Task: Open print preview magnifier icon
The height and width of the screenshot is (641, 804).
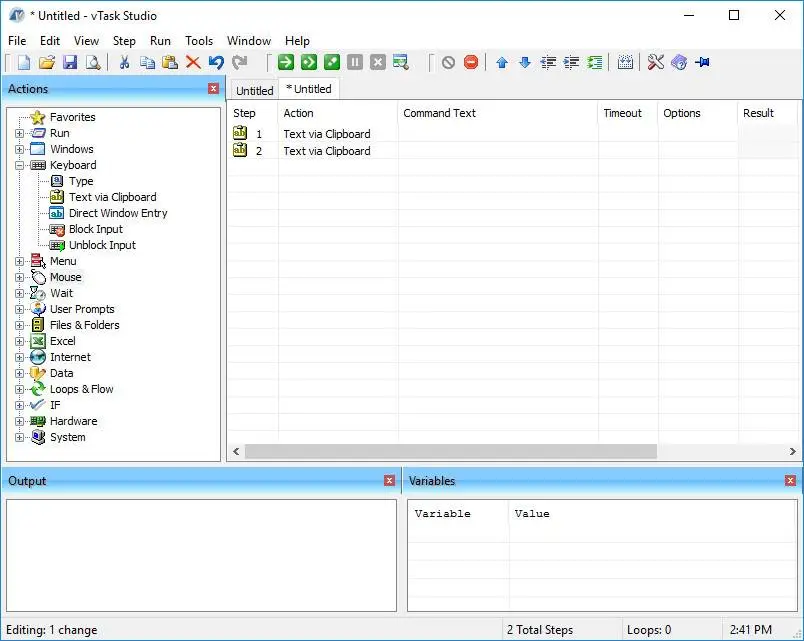Action: [x=93, y=63]
